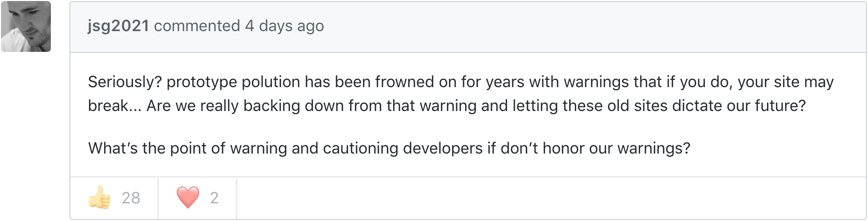
Task: Click the empty comment header bar area
Action: (570, 27)
